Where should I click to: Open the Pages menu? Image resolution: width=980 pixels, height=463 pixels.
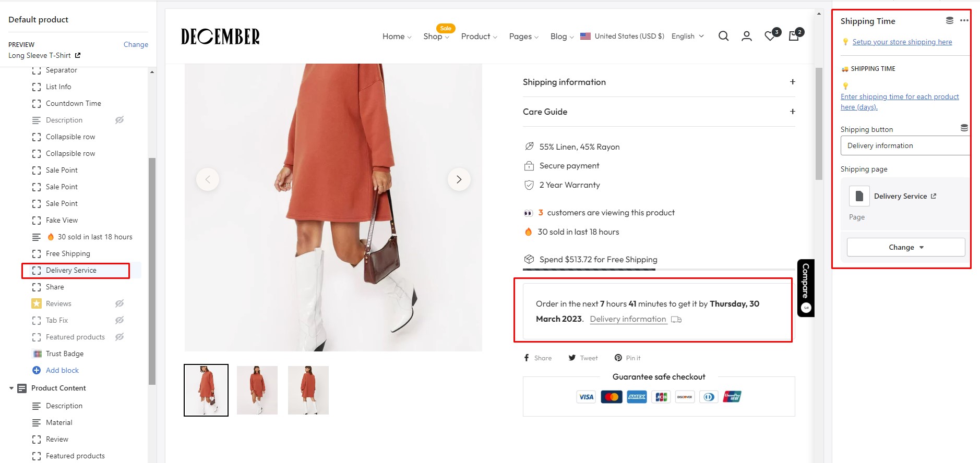tap(523, 36)
